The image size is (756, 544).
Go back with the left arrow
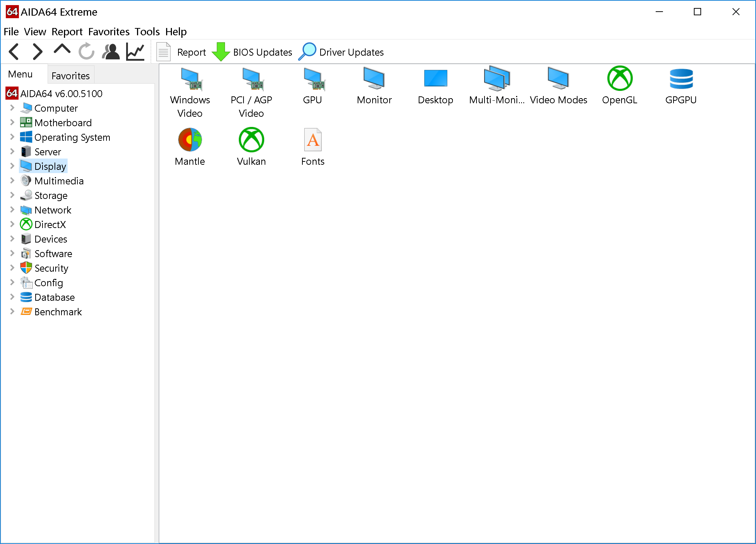tap(14, 52)
